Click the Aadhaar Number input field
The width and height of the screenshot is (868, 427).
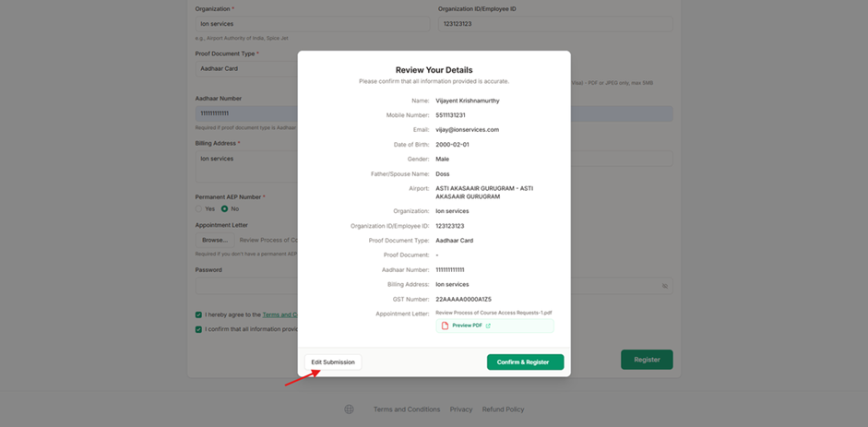(245, 113)
